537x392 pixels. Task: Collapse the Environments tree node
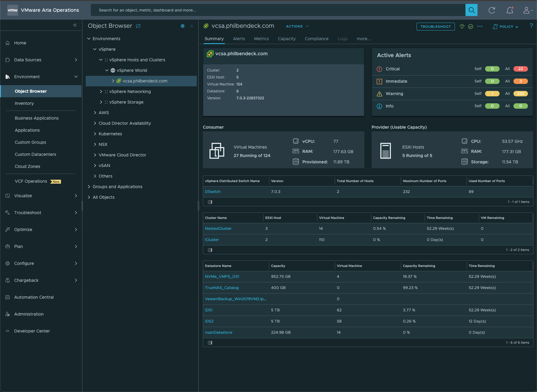(x=89, y=39)
